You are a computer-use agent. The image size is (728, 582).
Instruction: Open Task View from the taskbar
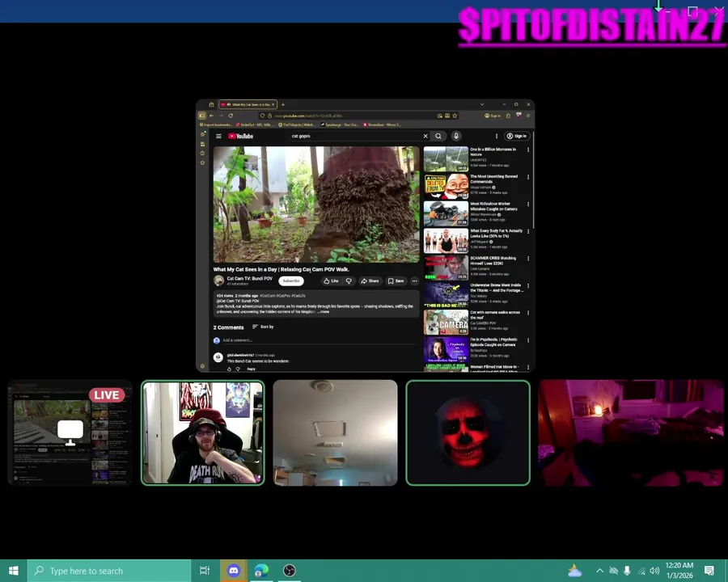(x=205, y=571)
